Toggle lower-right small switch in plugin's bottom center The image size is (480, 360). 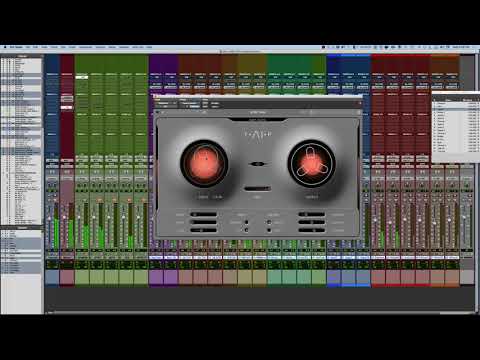269,230
